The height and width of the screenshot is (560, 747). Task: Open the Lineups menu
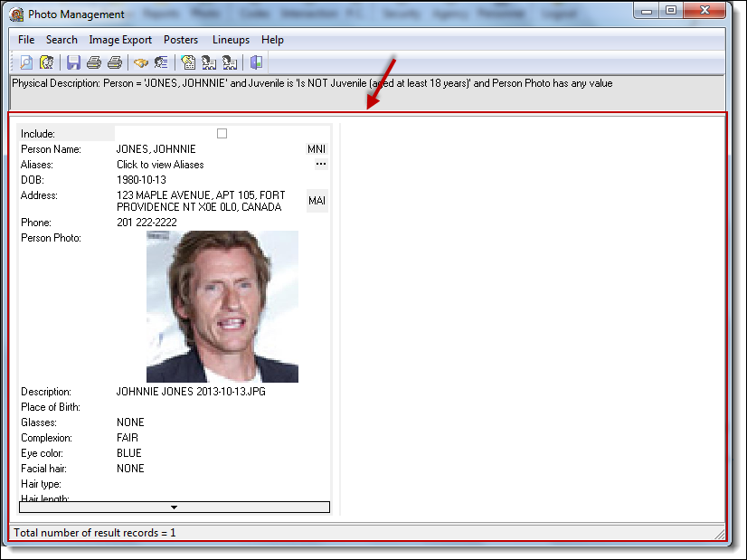pos(231,40)
